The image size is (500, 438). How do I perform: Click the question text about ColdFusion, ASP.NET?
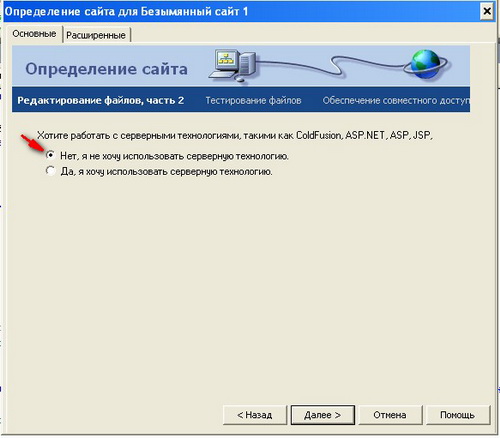coord(235,136)
